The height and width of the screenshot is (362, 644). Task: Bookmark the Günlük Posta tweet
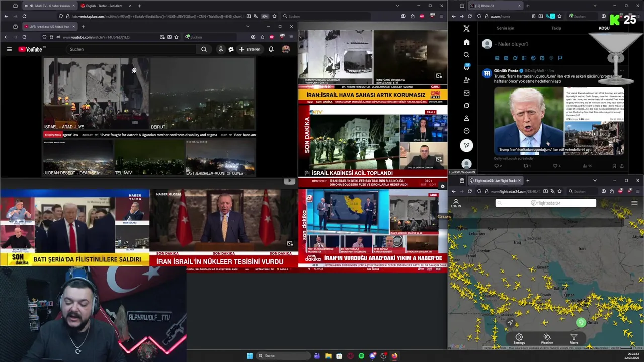click(x=614, y=166)
